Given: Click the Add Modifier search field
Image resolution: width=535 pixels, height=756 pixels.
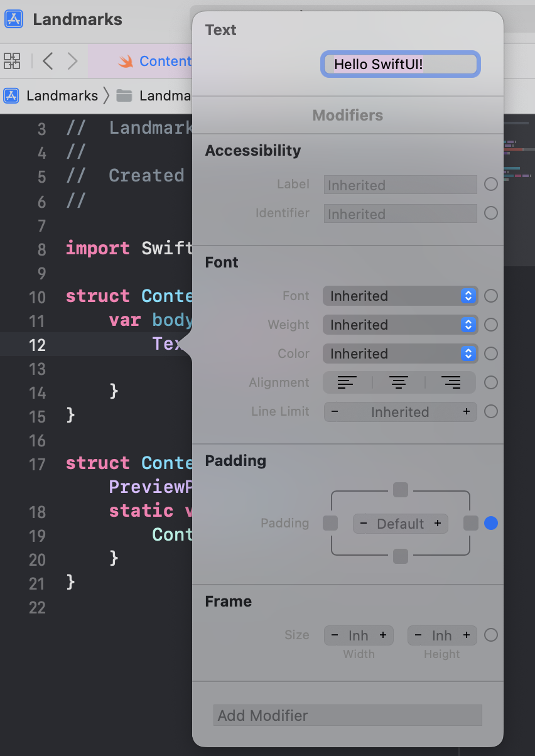Looking at the screenshot, I should tap(348, 715).
